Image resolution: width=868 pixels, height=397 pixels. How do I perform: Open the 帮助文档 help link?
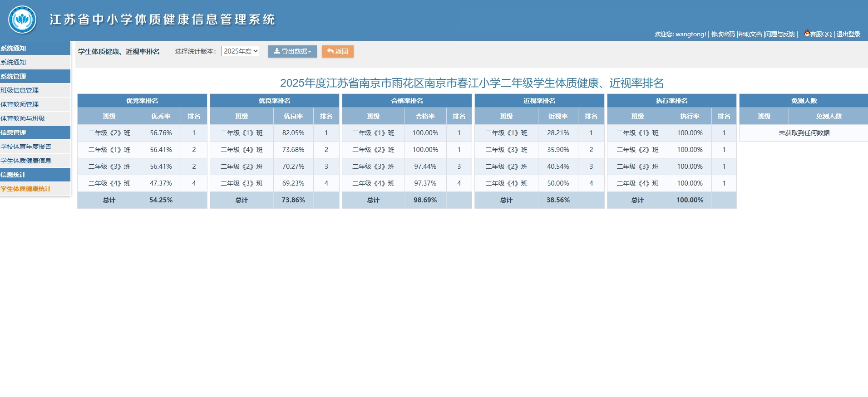tap(750, 34)
